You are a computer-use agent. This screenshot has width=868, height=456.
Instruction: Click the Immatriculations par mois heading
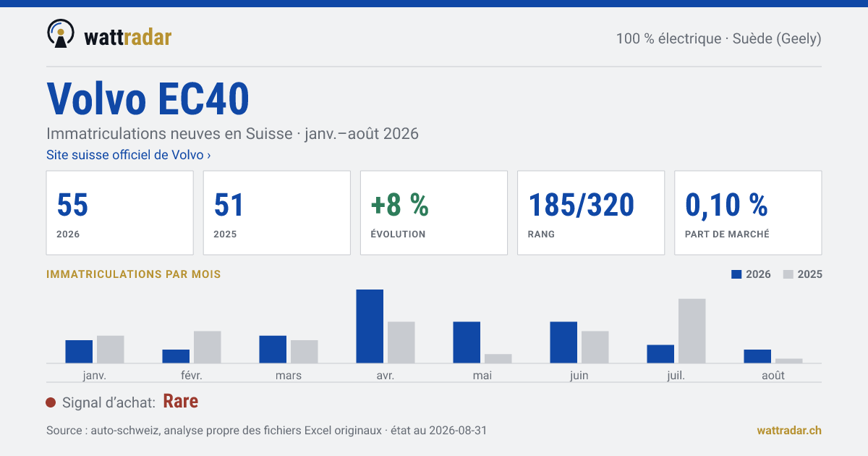pyautogui.click(x=134, y=274)
